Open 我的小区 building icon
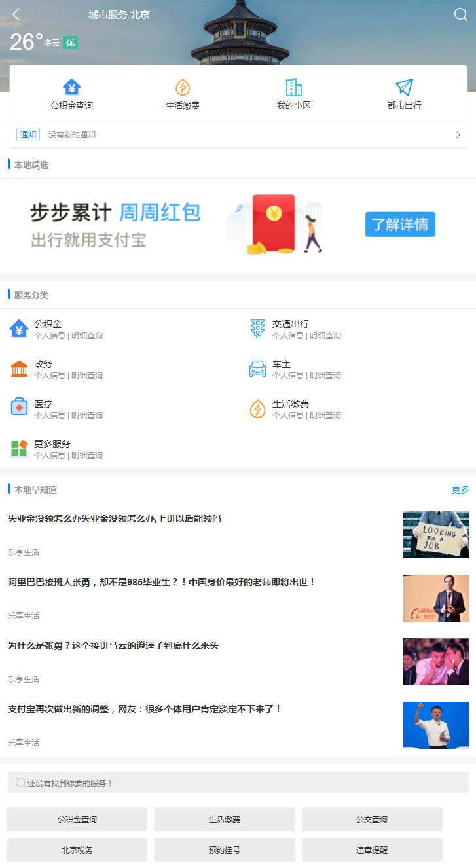 [x=293, y=87]
